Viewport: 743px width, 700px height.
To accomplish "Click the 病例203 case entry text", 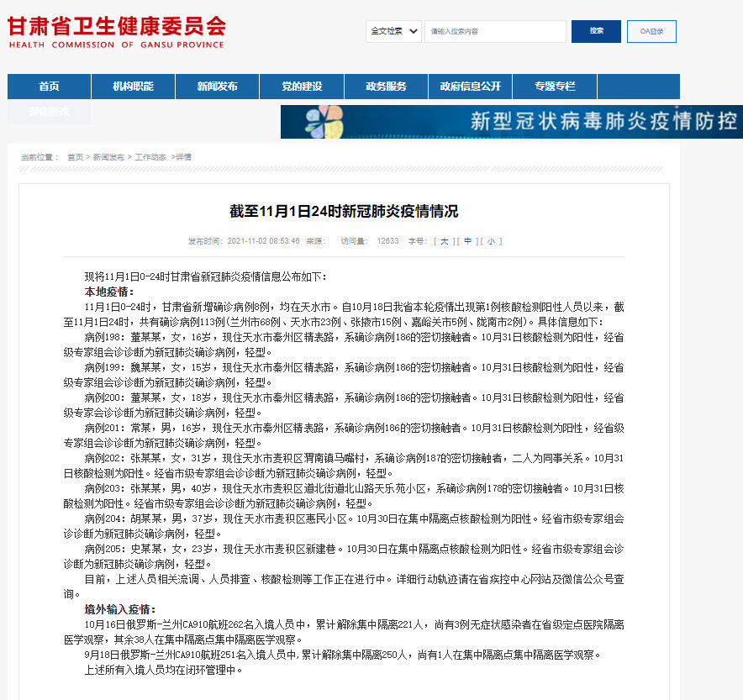I will (344, 497).
